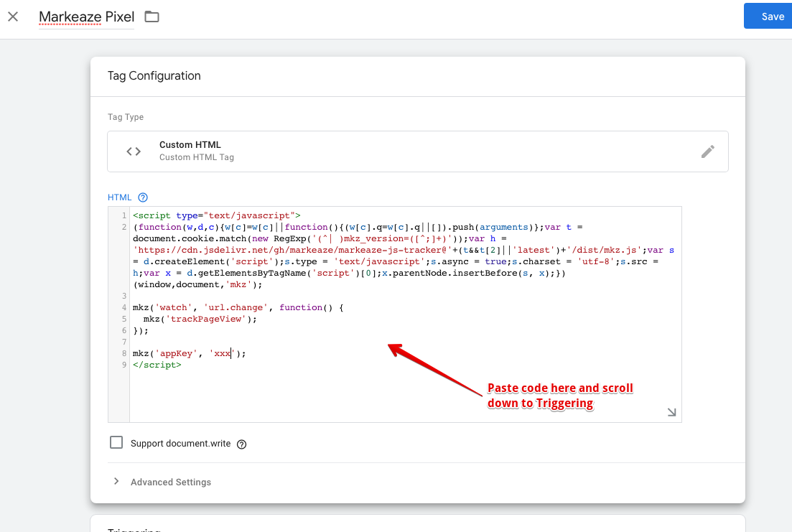Click the HTML field label
Screen dimensions: 792x532
pos(119,197)
